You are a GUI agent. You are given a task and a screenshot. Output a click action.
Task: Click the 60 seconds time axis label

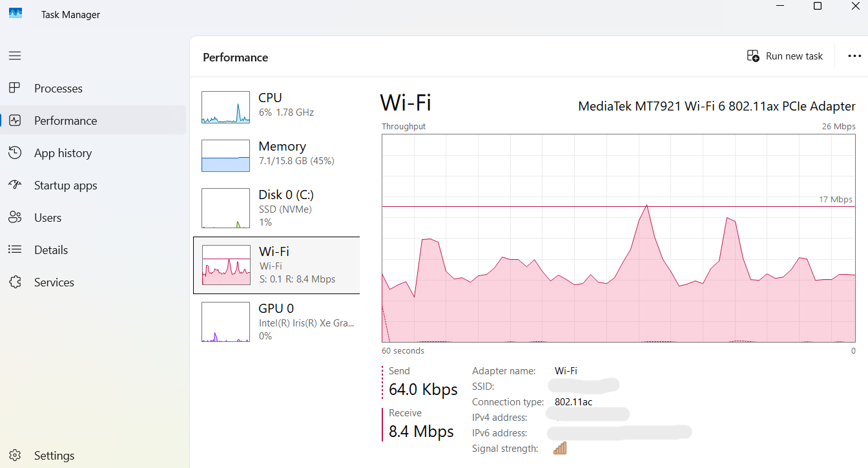point(403,351)
